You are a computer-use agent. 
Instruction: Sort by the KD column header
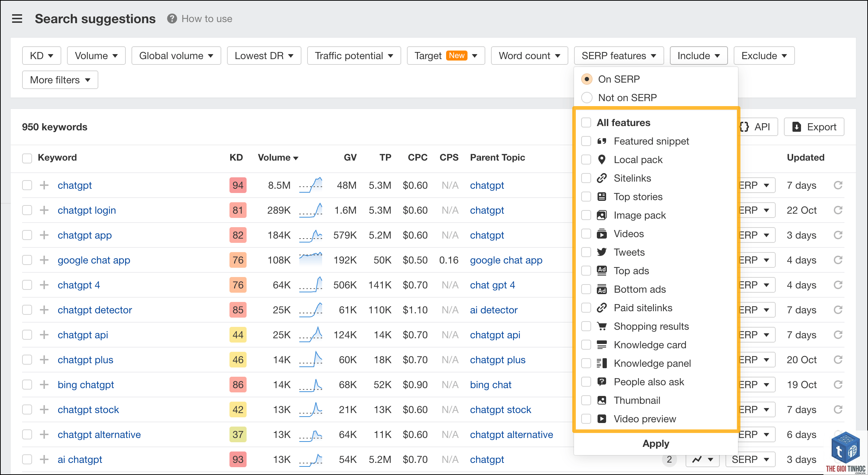pyautogui.click(x=236, y=157)
